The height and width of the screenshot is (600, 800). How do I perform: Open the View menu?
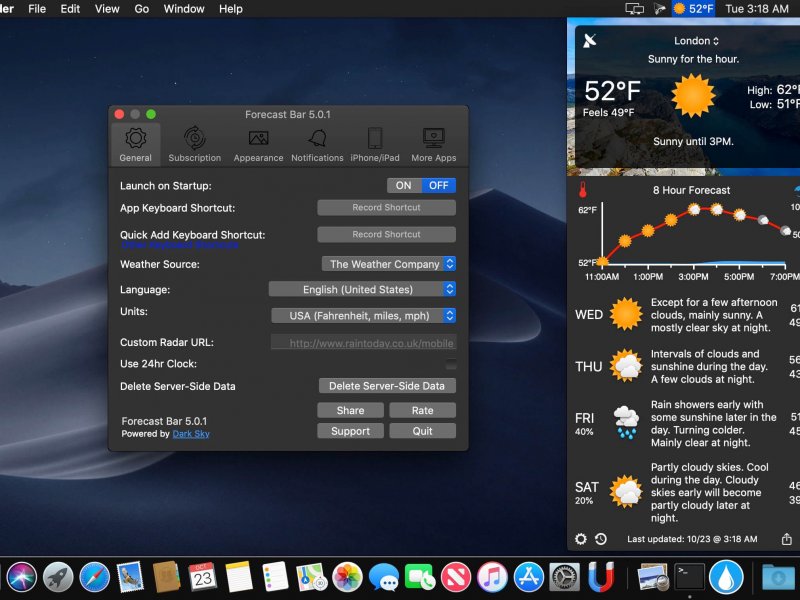107,9
